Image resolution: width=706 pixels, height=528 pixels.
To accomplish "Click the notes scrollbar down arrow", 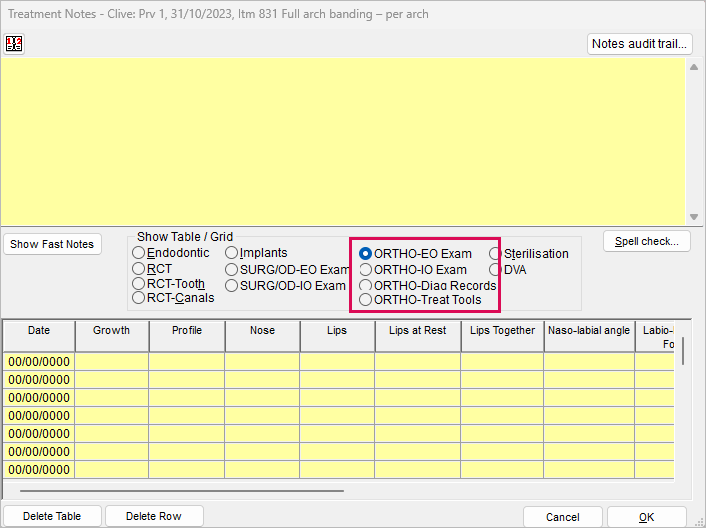I will click(x=694, y=217).
